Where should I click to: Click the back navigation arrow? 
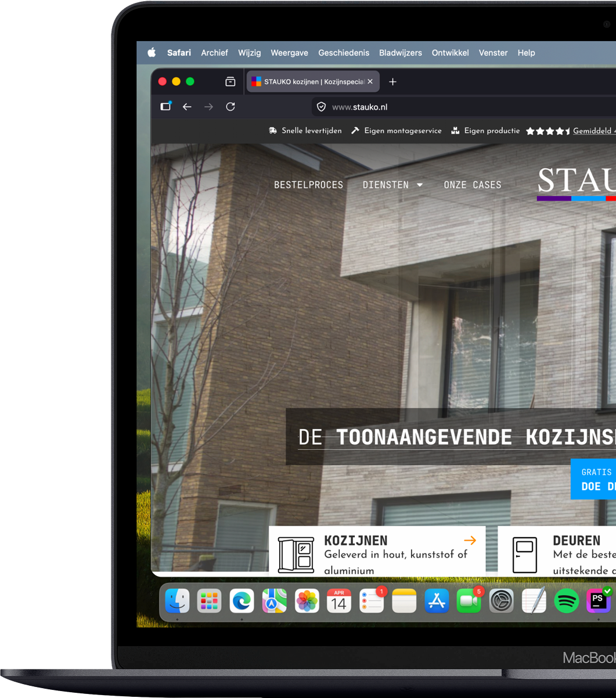click(x=187, y=107)
